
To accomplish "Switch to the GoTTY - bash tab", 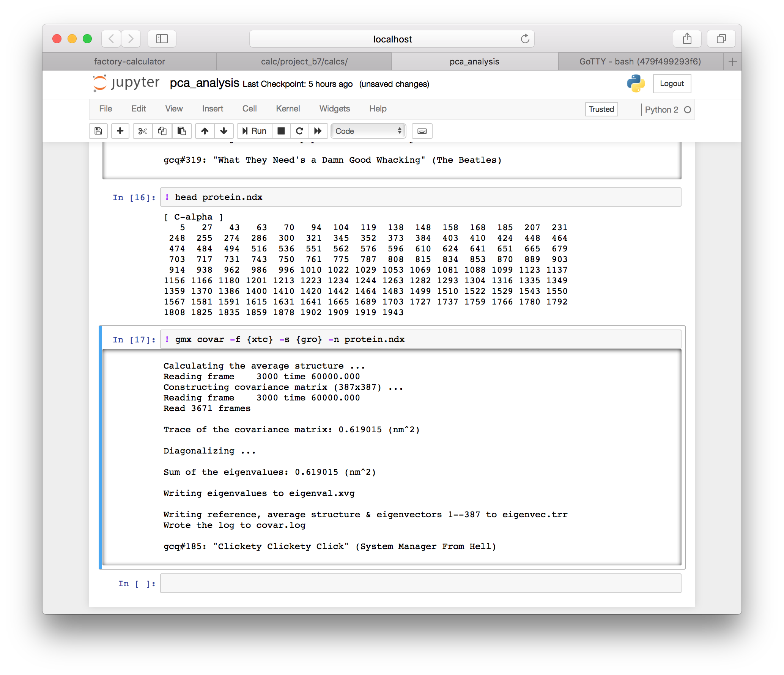I will 640,61.
